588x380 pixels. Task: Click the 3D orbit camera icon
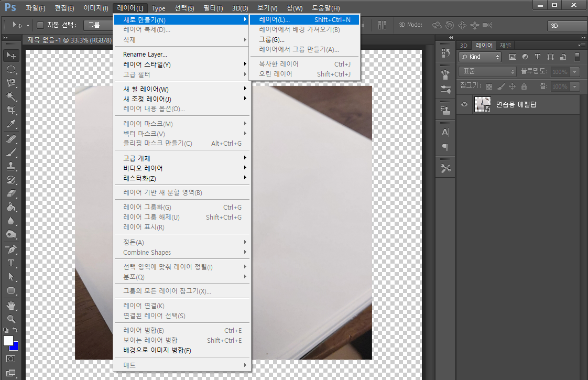click(x=437, y=25)
